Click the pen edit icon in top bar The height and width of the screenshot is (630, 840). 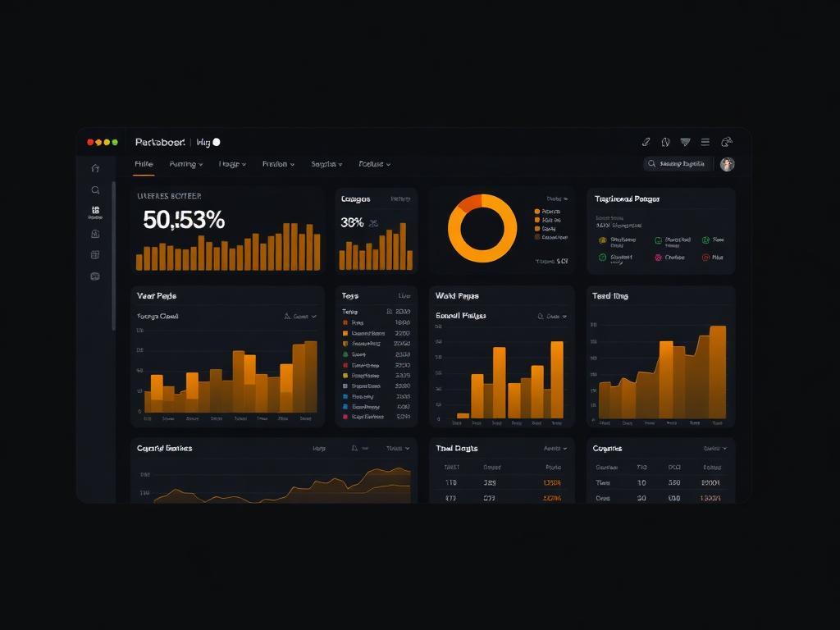pyautogui.click(x=646, y=142)
